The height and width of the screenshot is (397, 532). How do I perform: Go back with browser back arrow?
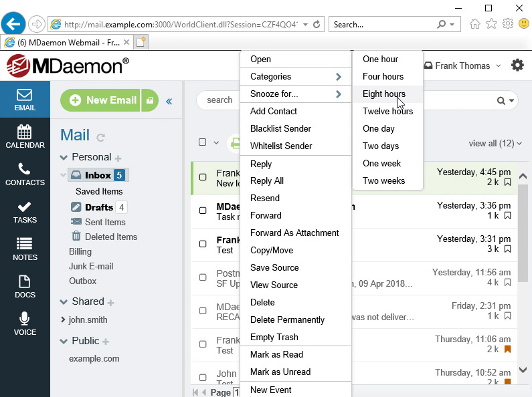coord(13,24)
